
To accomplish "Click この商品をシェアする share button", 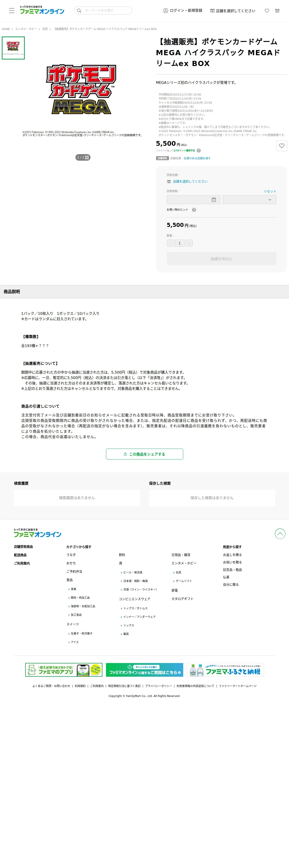I will (144, 454).
